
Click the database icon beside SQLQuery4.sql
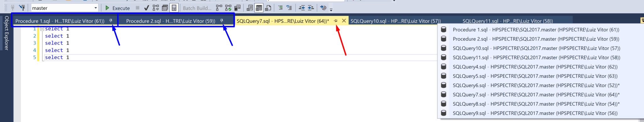pos(444,66)
